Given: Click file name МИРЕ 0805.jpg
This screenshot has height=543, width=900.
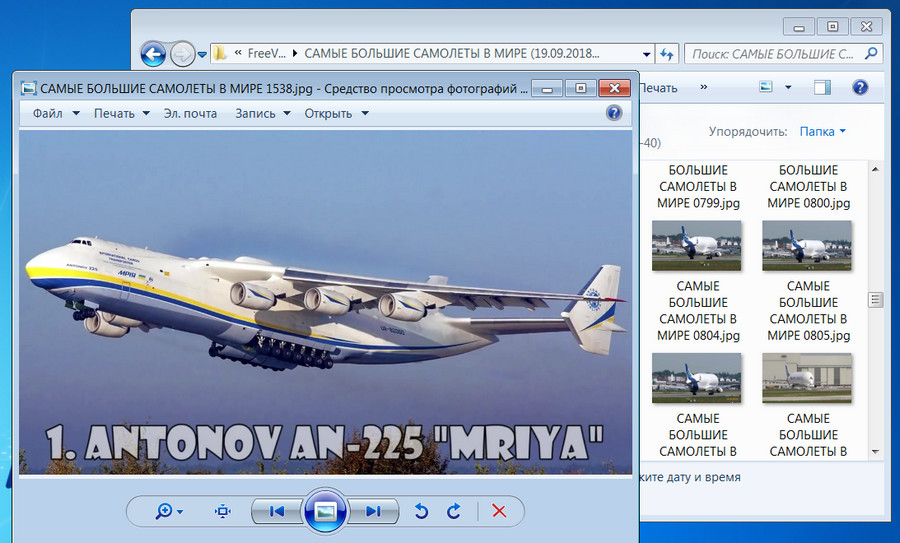Looking at the screenshot, I should 808,311.
